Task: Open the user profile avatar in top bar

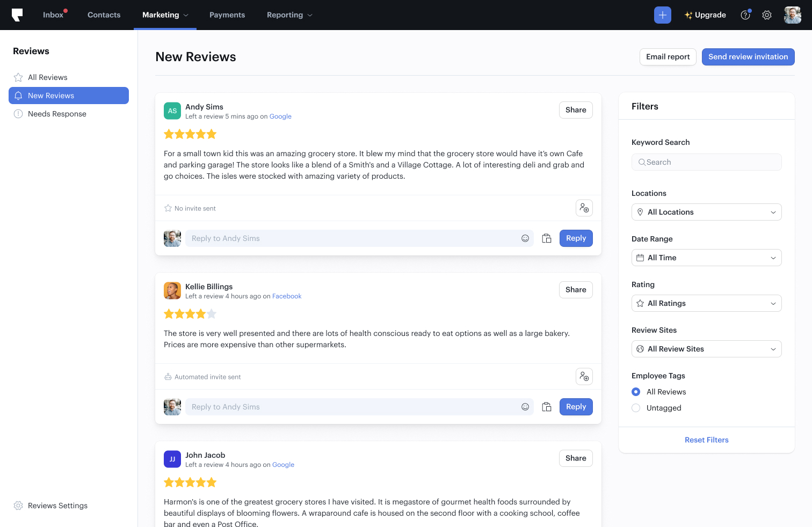Action: tap(792, 15)
